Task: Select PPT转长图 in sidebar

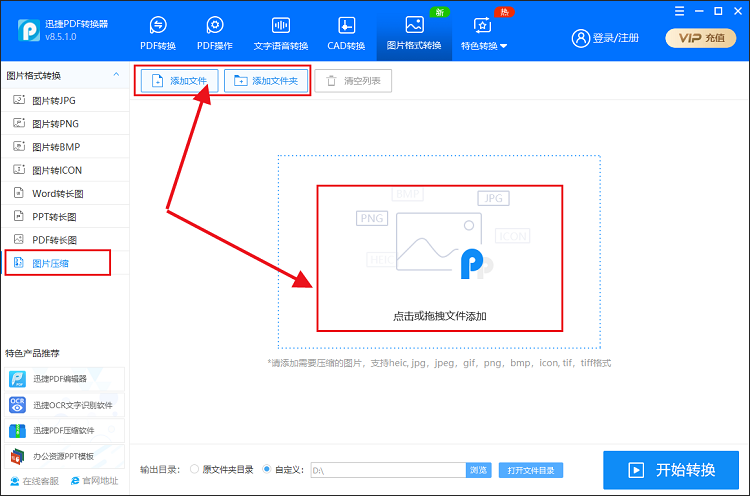Action: click(x=66, y=216)
